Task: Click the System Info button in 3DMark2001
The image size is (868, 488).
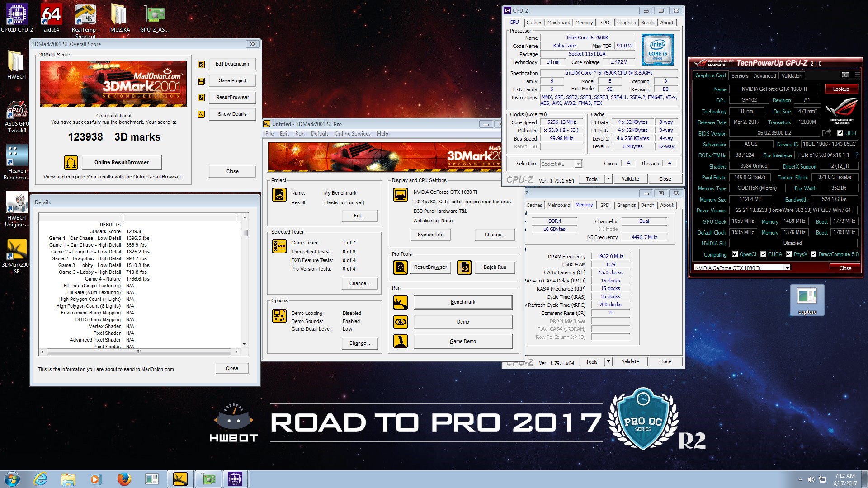Action: tap(430, 235)
